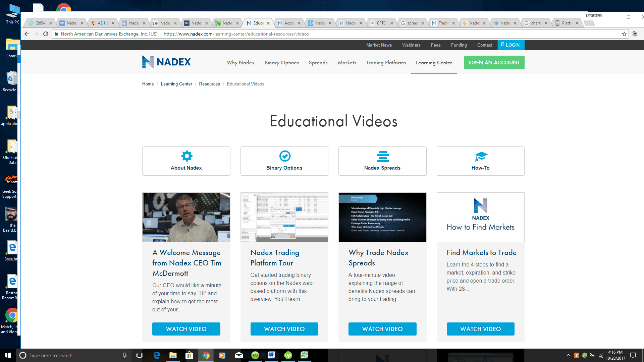This screenshot has width=644, height=362.
Task: Go to Home breadcrumb link
Action: pos(148,84)
